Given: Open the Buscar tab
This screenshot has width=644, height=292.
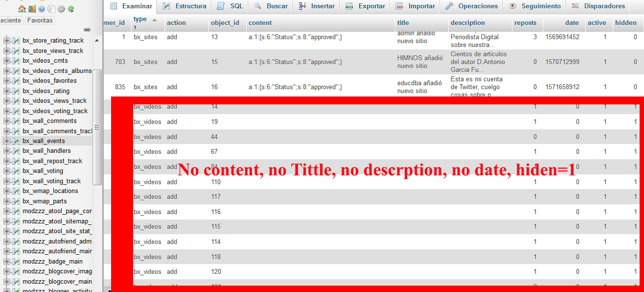Looking at the screenshot, I should [271, 6].
